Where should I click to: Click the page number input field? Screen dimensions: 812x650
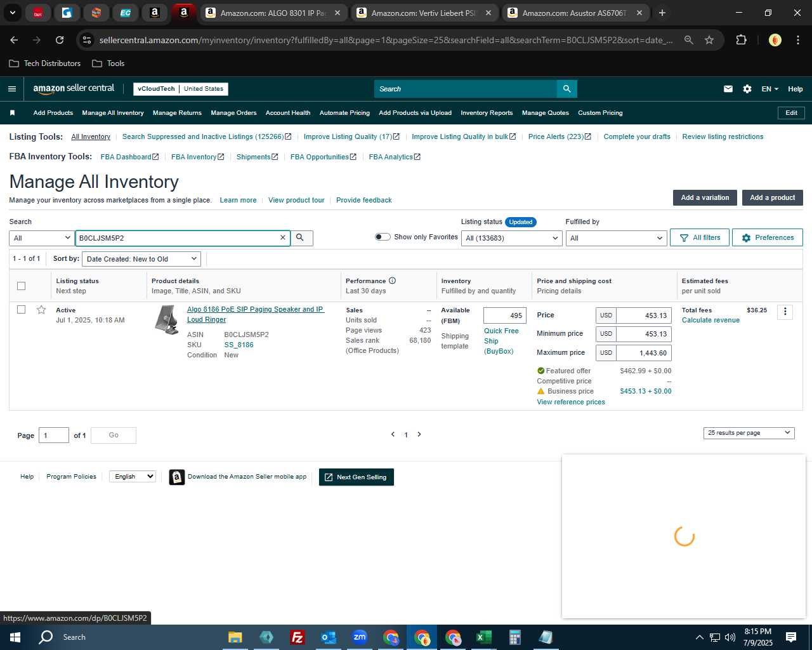point(54,435)
